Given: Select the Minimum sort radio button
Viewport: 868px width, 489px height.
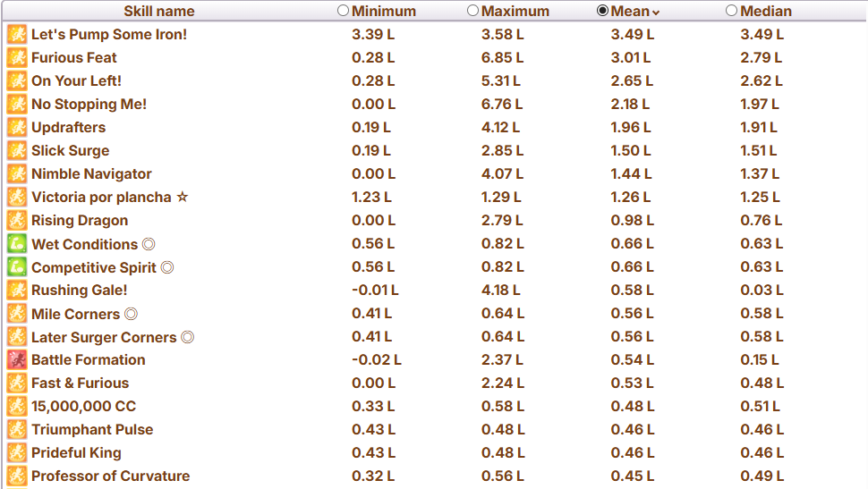Looking at the screenshot, I should coord(344,11).
